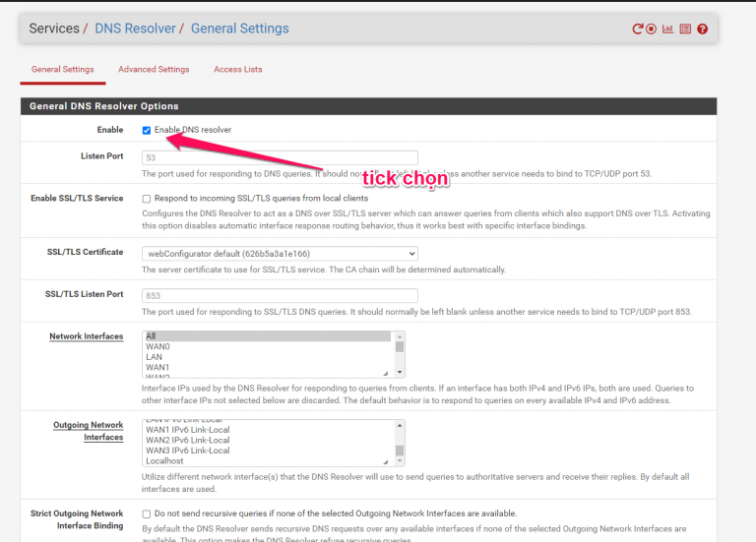Enable Respond to incoming SSL/TLS queries checkbox
This screenshot has width=756, height=542.
pos(147,199)
